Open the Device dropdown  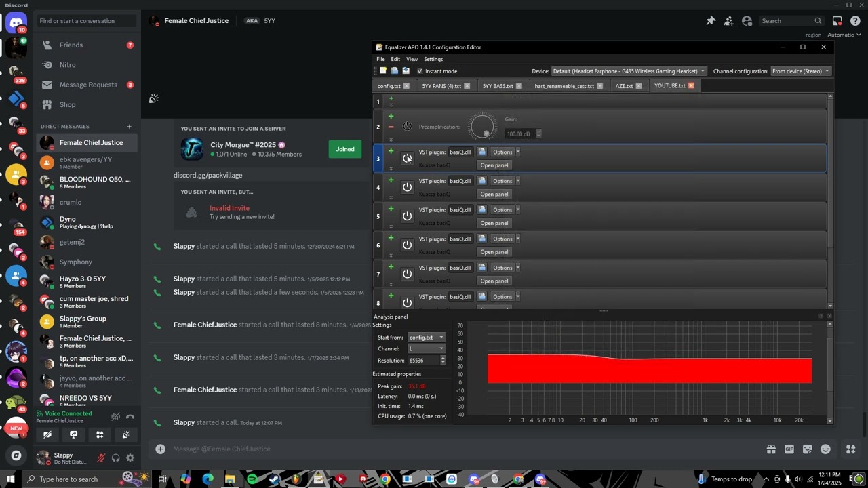[x=629, y=71]
